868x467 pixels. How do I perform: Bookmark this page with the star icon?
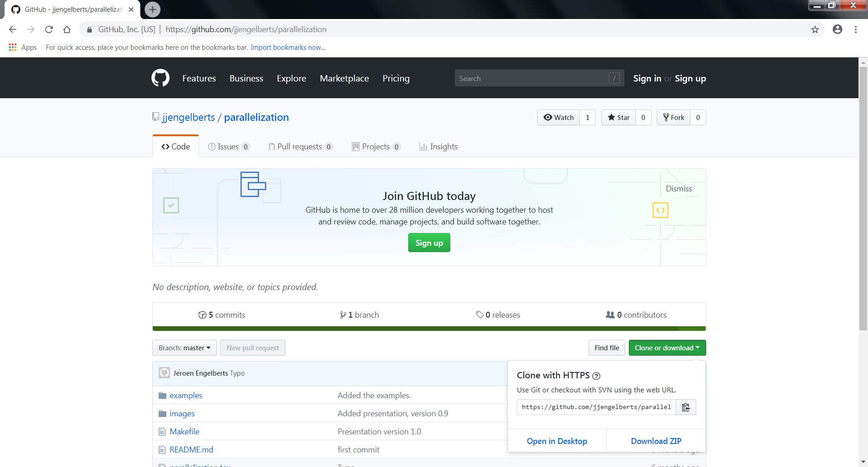coord(815,29)
